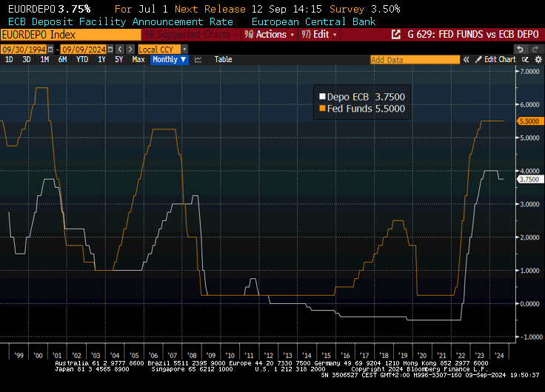The width and height of the screenshot is (545, 392).
Task: Select the 1M range tab
Action: pyautogui.click(x=44, y=59)
